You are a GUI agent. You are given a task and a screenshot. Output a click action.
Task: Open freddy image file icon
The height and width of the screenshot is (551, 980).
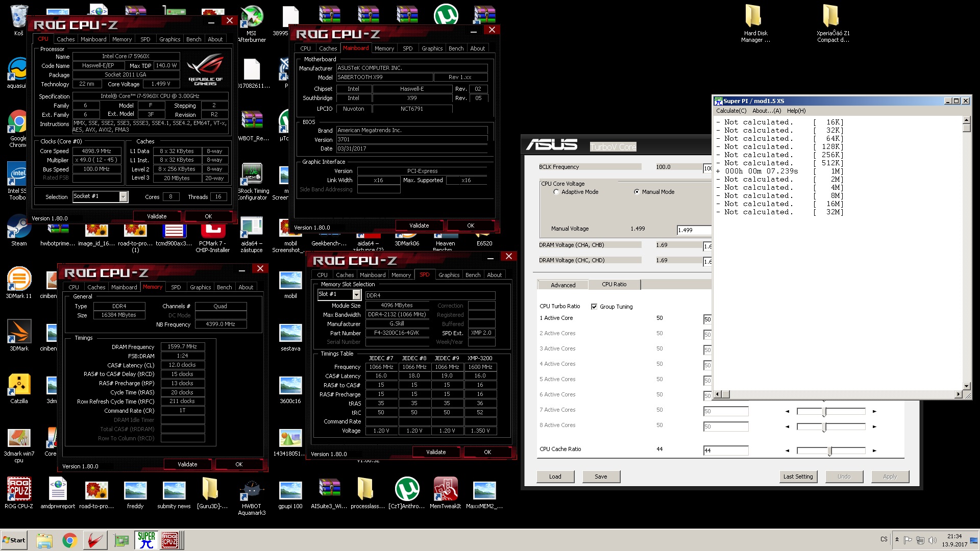coord(135,493)
